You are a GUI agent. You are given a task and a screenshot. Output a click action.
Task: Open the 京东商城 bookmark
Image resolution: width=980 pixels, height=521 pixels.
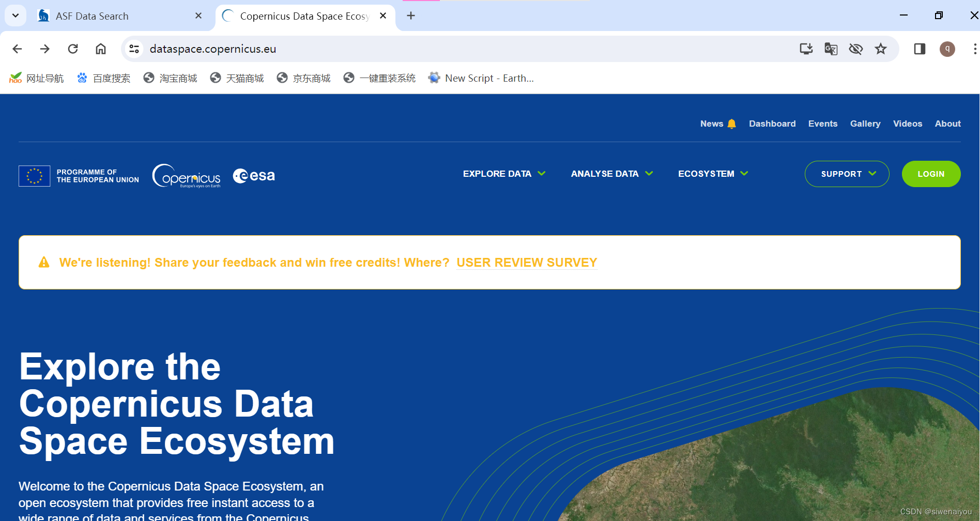click(x=303, y=78)
